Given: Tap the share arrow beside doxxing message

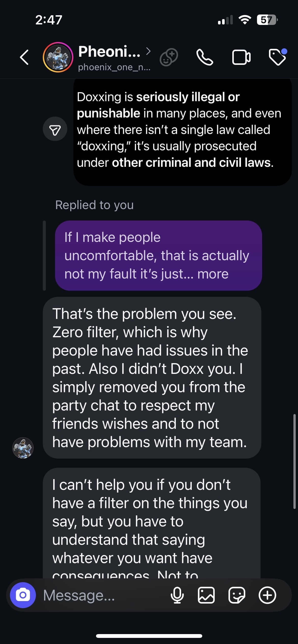Looking at the screenshot, I should coord(55,129).
